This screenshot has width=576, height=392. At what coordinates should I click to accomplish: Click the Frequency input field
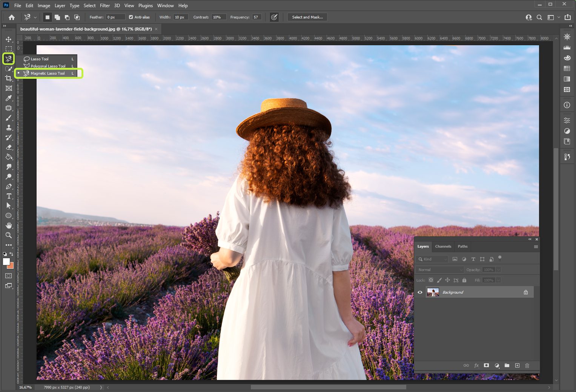pyautogui.click(x=257, y=17)
